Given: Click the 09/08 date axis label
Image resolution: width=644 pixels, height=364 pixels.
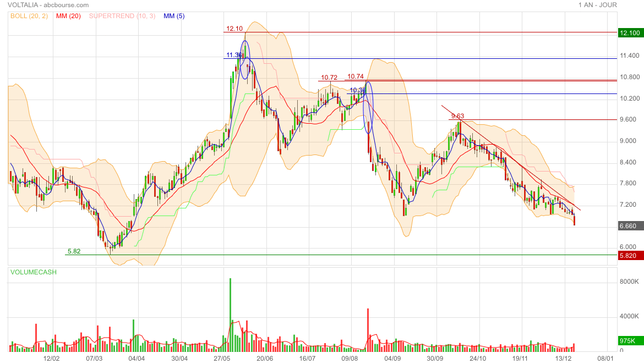Looking at the screenshot, I should coord(350,359).
